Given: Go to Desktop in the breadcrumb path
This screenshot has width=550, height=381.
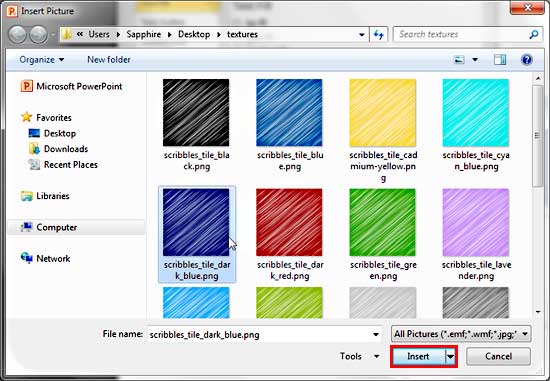Looking at the screenshot, I should (194, 34).
